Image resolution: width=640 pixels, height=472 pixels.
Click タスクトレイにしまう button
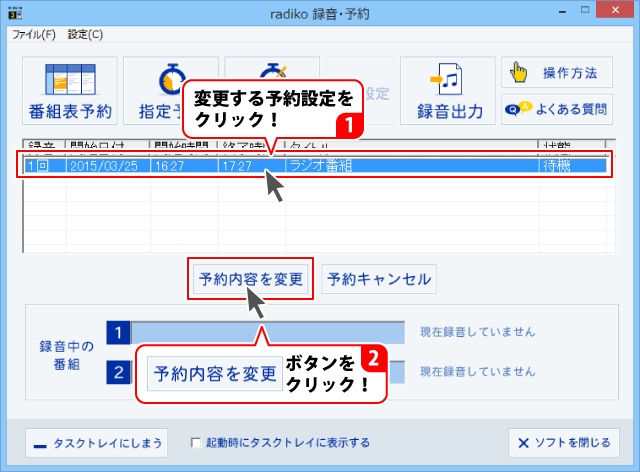tap(97, 443)
